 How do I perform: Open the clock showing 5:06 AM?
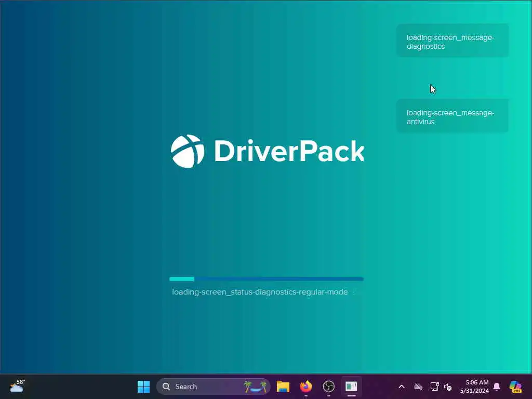[x=474, y=387]
